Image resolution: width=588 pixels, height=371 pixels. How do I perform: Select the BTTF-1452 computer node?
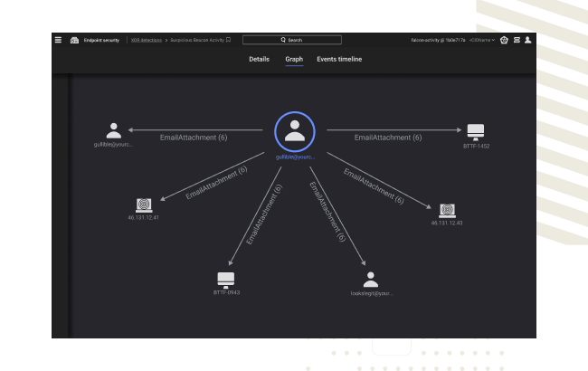coord(476,132)
